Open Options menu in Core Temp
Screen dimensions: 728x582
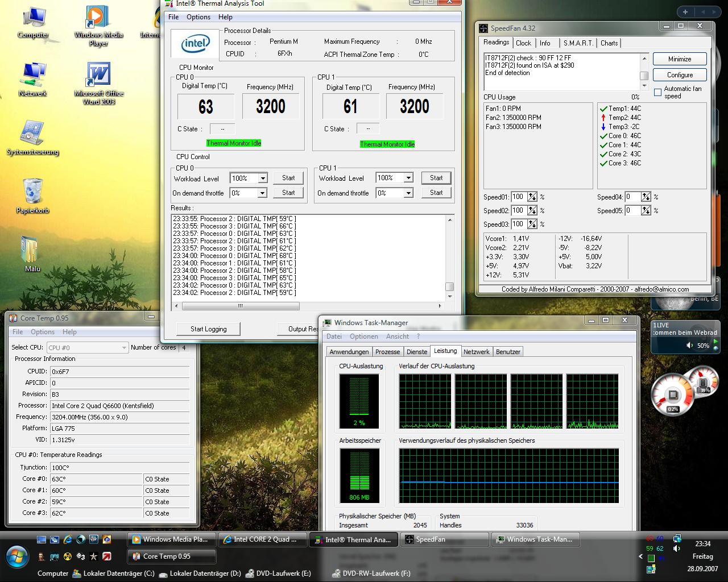coord(43,332)
